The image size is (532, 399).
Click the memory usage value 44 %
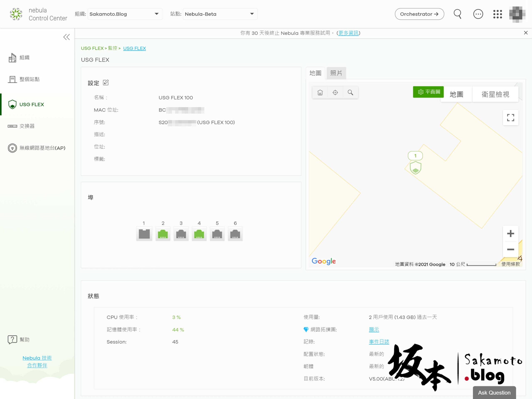point(178,330)
